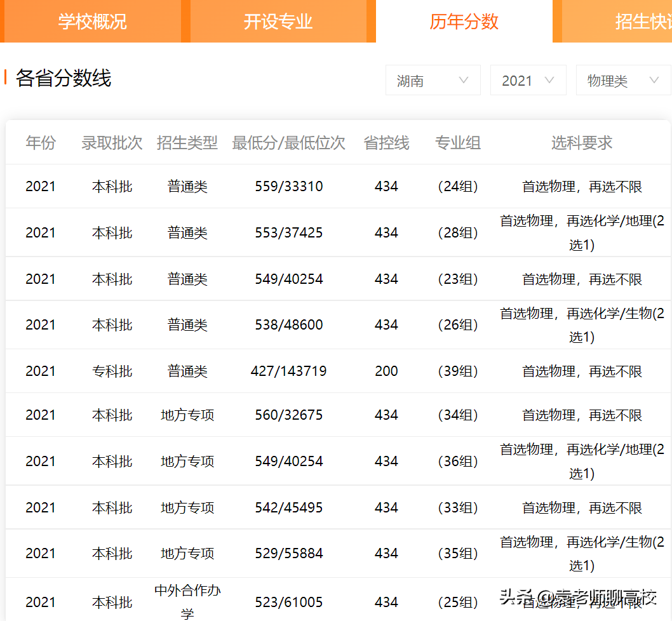Screen dimensions: 672x621
Task: Select the (39组) professional group entry
Action: click(458, 371)
